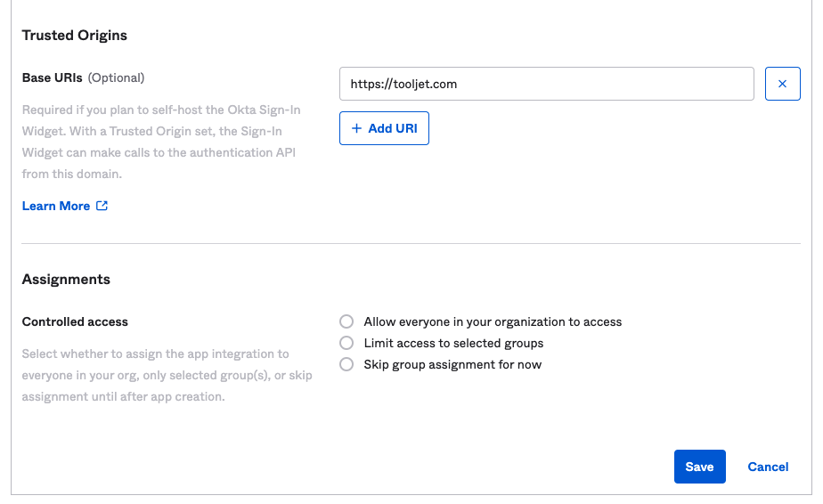Click the "Skip group assignment for now" label text
The width and height of the screenshot is (823, 504).
452,364
